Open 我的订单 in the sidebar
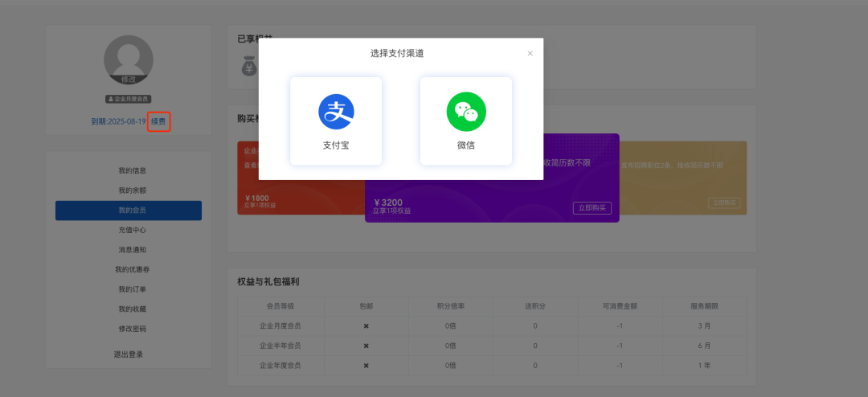Screen dimensions: 868x397 (x=133, y=289)
